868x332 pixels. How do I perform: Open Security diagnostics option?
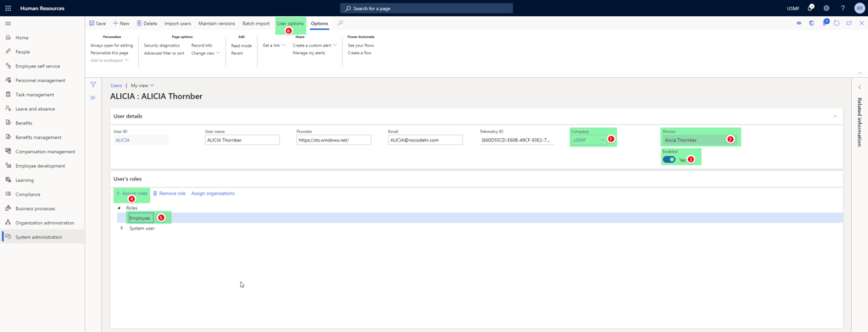tap(162, 46)
